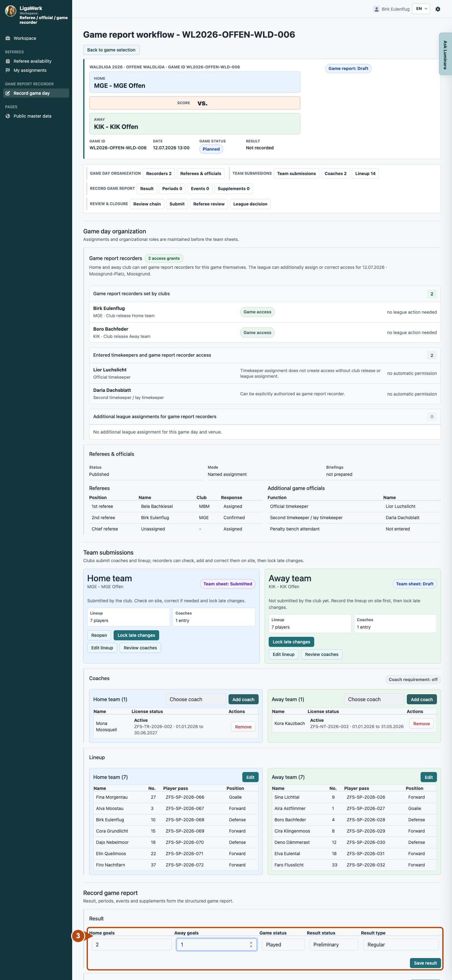Go to the Periods 0 section
452x980 pixels.
pyautogui.click(x=172, y=189)
